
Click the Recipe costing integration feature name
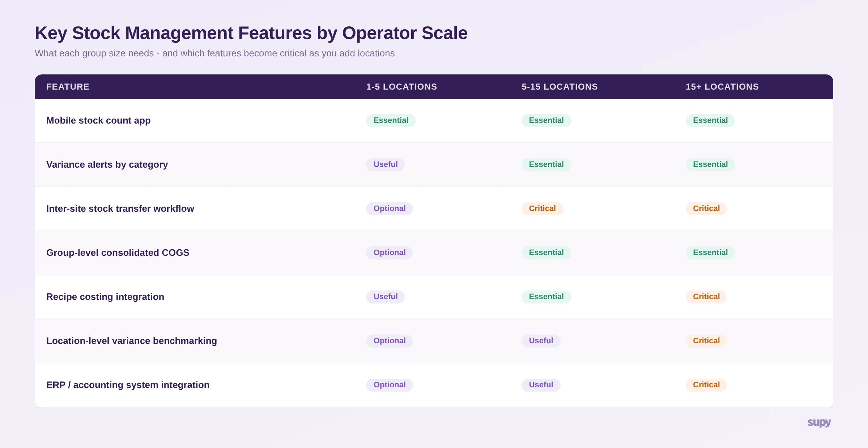[x=105, y=297]
